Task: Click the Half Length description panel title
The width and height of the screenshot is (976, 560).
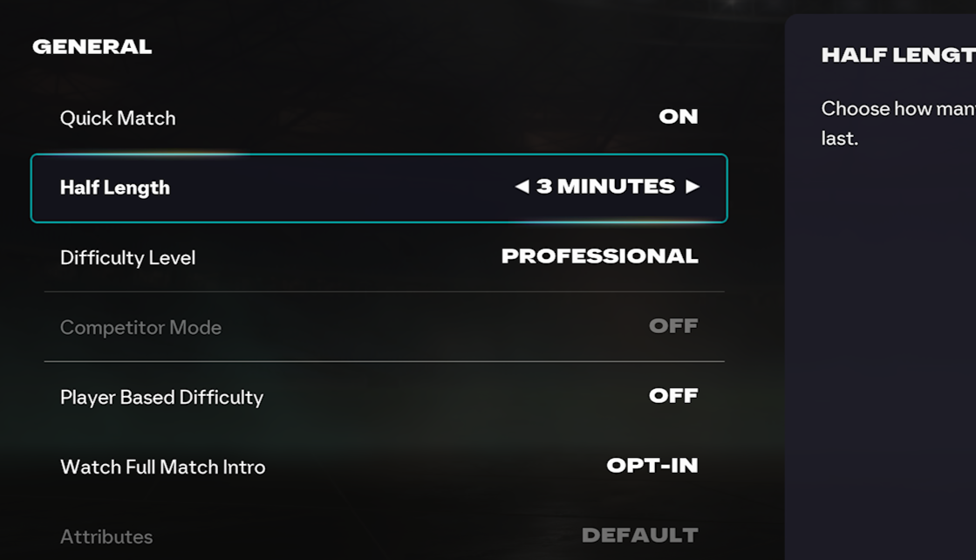Action: (x=898, y=56)
